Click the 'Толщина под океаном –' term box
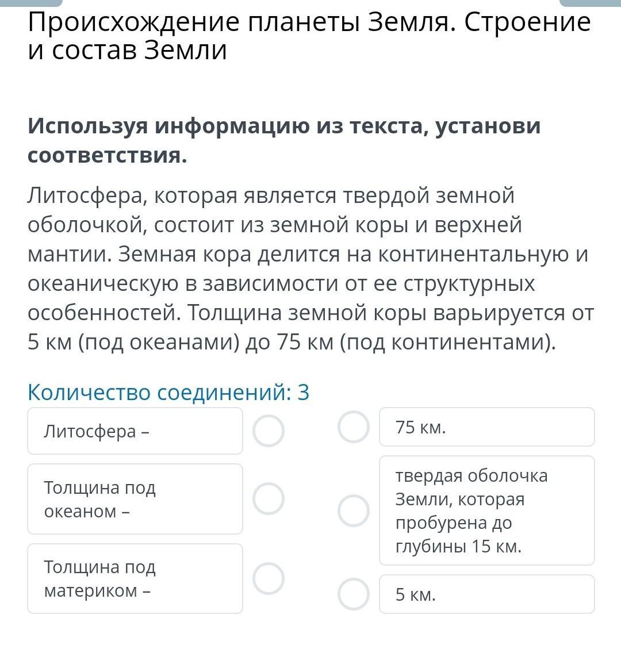Image resolution: width=621 pixels, height=672 pixels. 135,499
